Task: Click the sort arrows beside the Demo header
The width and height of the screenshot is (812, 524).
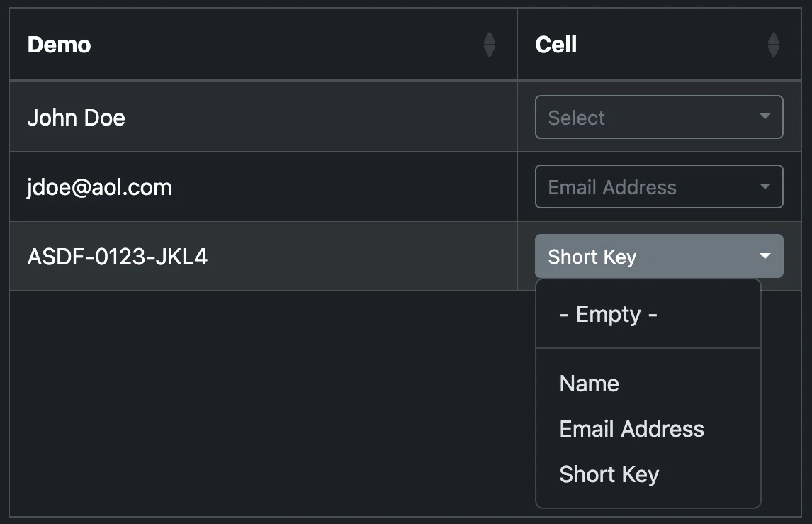Action: pyautogui.click(x=489, y=43)
